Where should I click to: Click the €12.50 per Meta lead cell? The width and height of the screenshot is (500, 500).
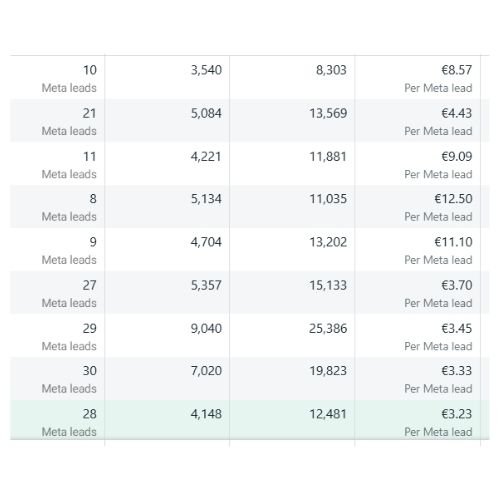418,207
